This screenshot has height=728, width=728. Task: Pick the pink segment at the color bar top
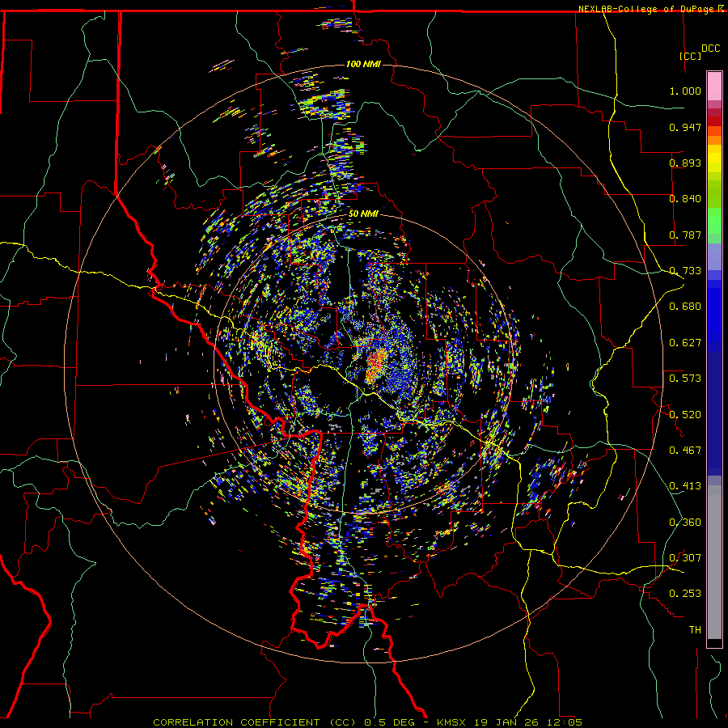pyautogui.click(x=714, y=87)
